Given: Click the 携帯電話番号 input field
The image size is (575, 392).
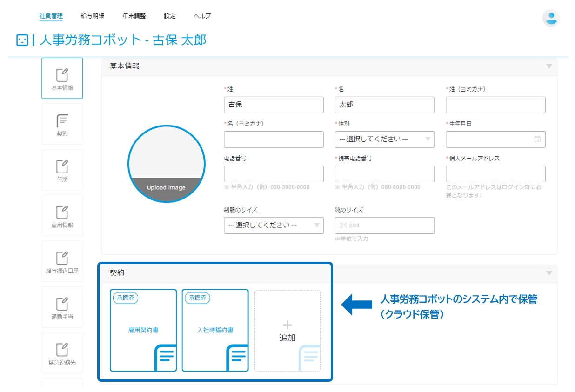Looking at the screenshot, I should tap(385, 174).
